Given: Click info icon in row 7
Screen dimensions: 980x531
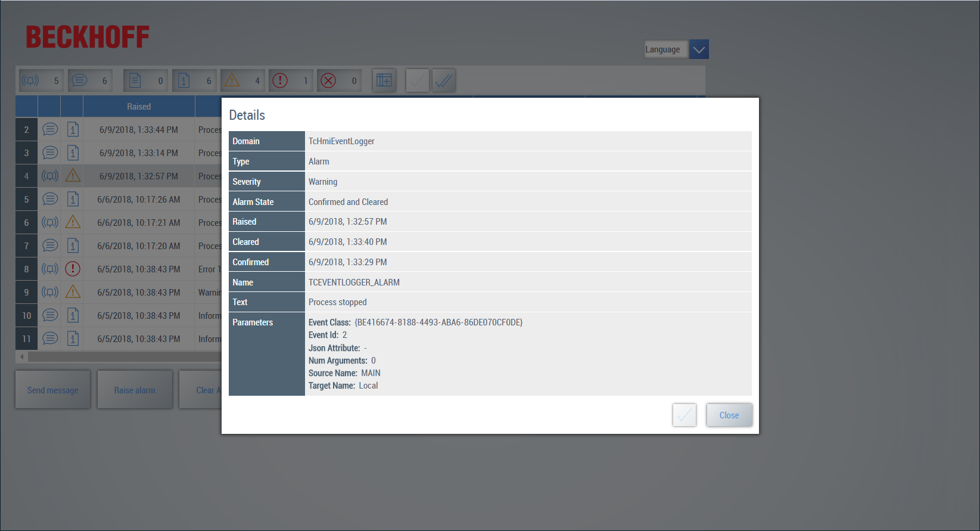Looking at the screenshot, I should (73, 246).
